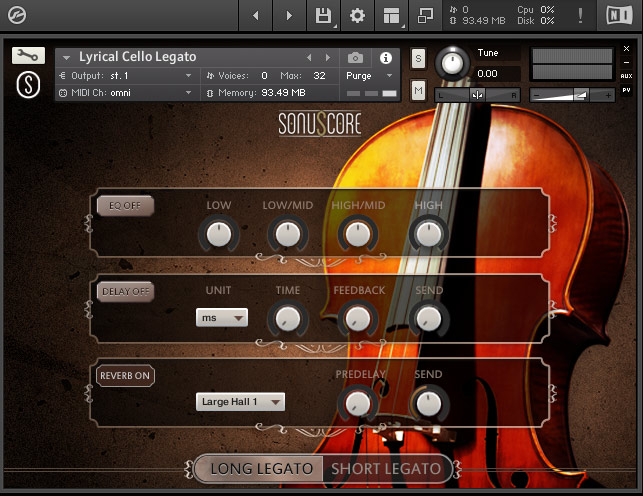Viewport: 643px width, 496px height.
Task: Select the LONG LEGATO tab
Action: tap(261, 469)
